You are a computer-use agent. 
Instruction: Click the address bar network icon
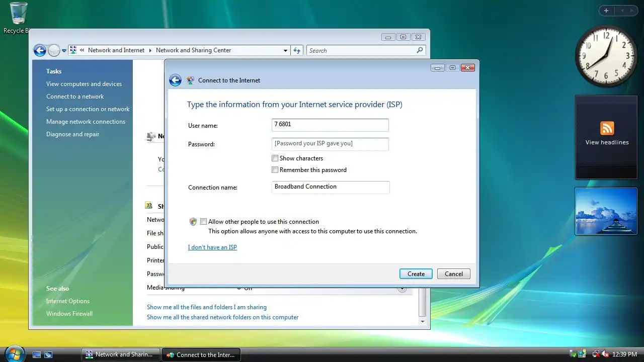[73, 50]
